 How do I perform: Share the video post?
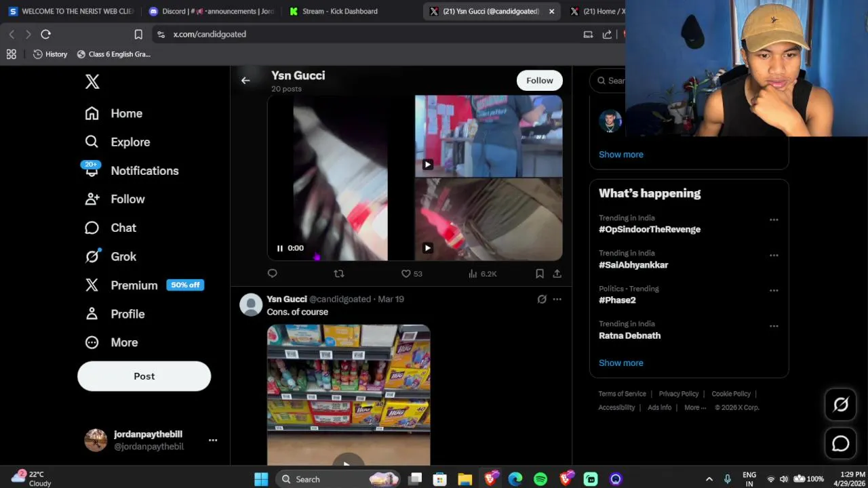tap(557, 274)
